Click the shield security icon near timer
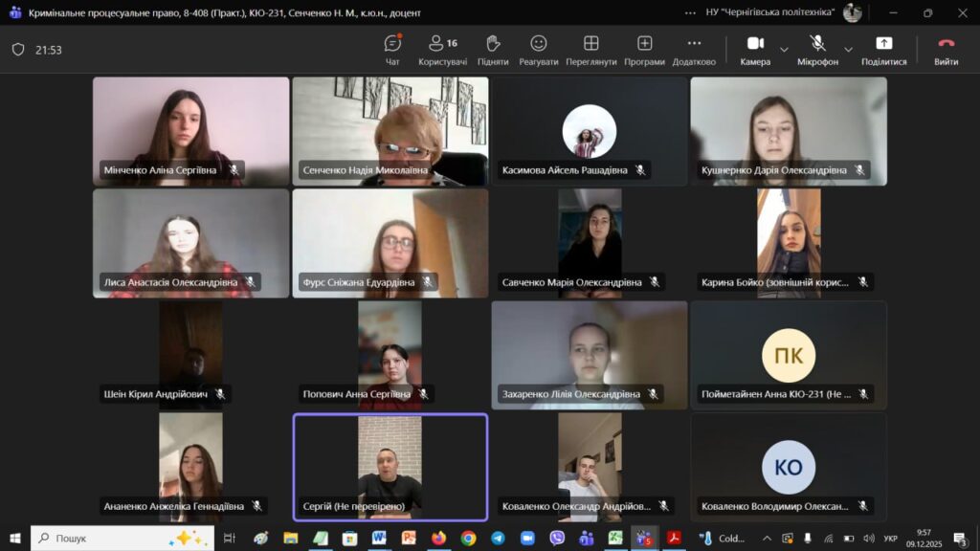980x551 pixels. [17, 50]
